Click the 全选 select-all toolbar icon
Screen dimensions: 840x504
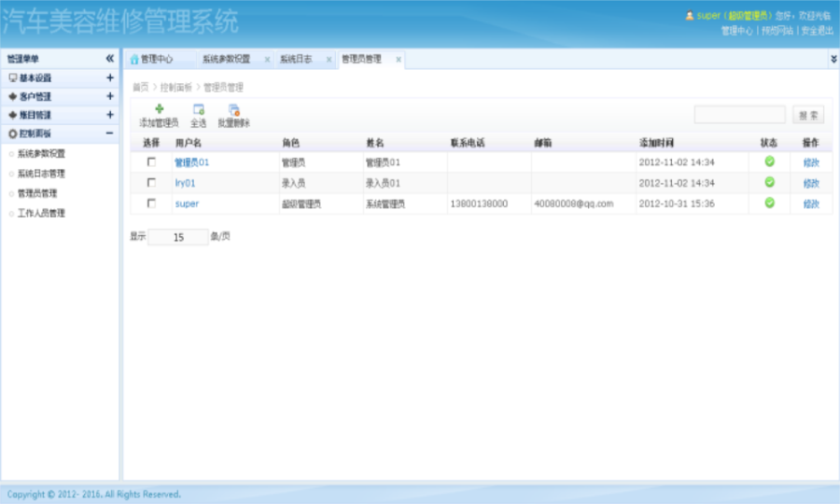[x=198, y=109]
